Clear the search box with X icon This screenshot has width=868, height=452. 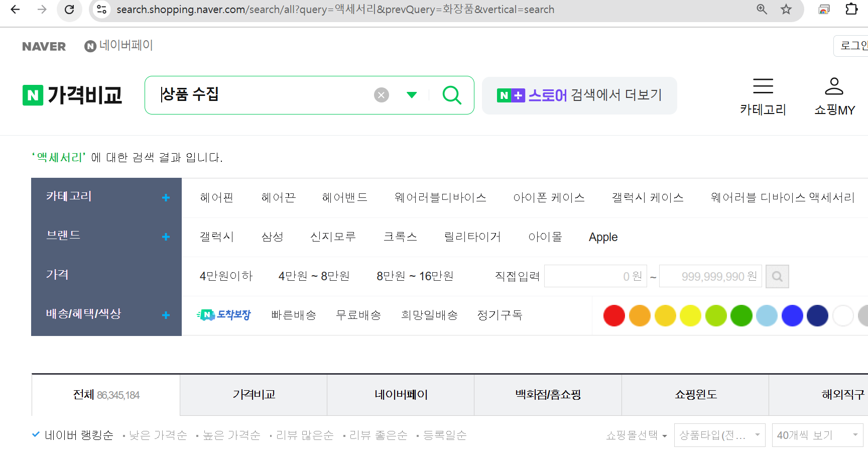(382, 95)
